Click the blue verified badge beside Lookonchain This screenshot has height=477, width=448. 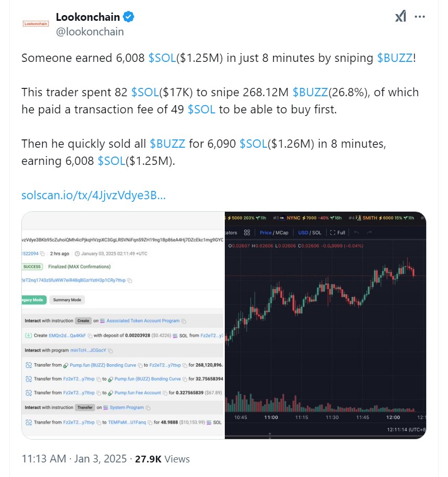pos(129,17)
